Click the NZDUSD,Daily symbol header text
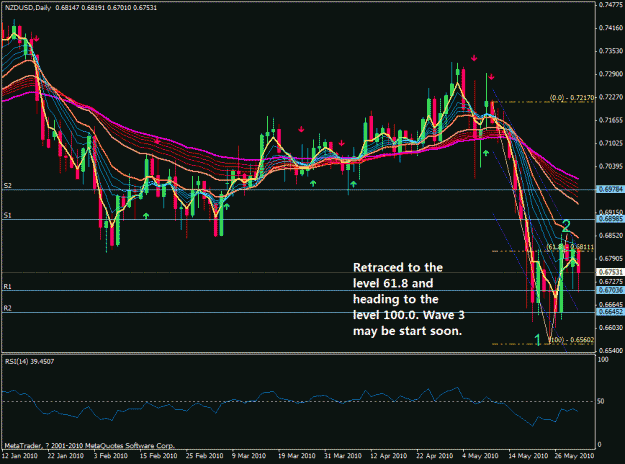Viewport: 625px width, 464px height. 28,7
